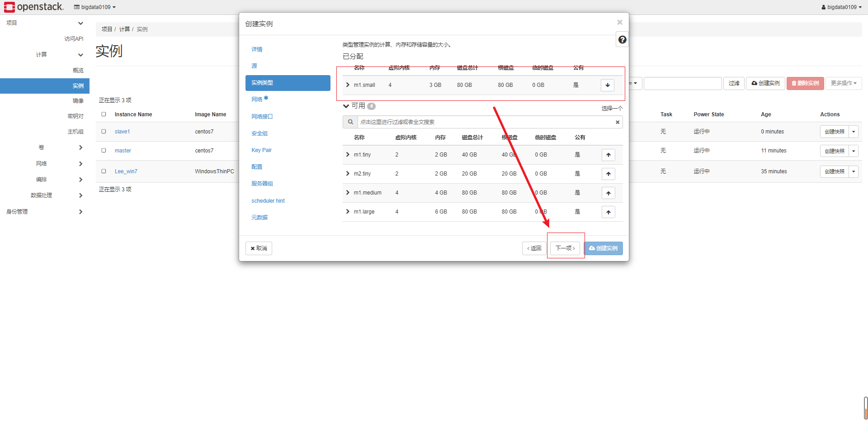The width and height of the screenshot is (868, 428).
Task: Select the Lee_win7 instance checkbox
Action: [x=104, y=171]
